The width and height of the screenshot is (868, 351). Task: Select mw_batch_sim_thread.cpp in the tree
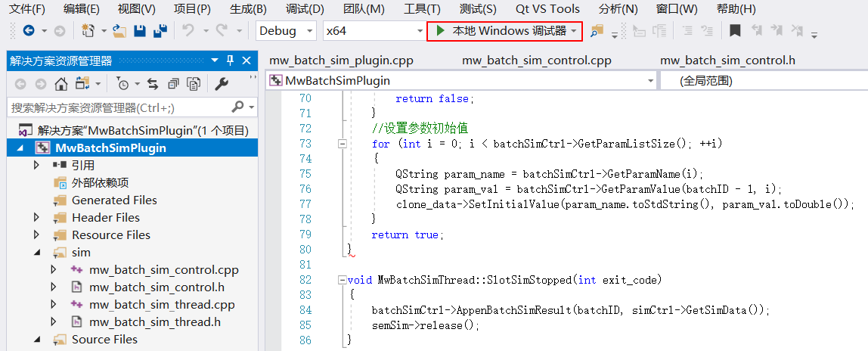[162, 305]
